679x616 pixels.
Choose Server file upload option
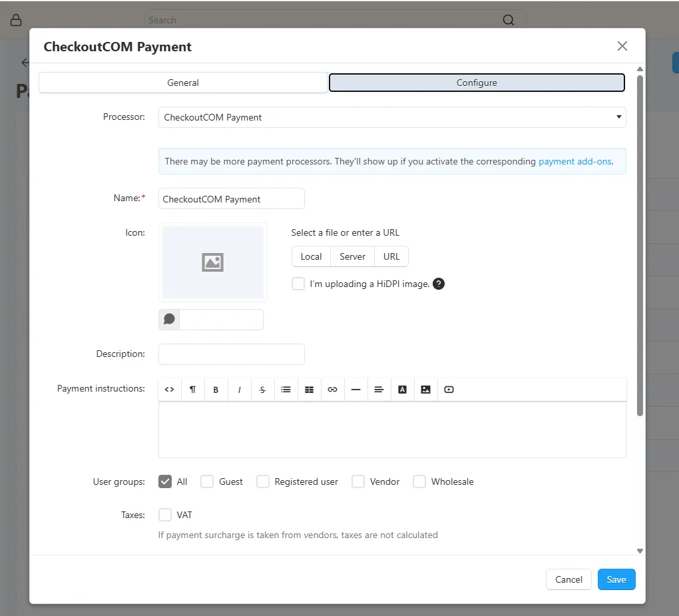(x=353, y=256)
